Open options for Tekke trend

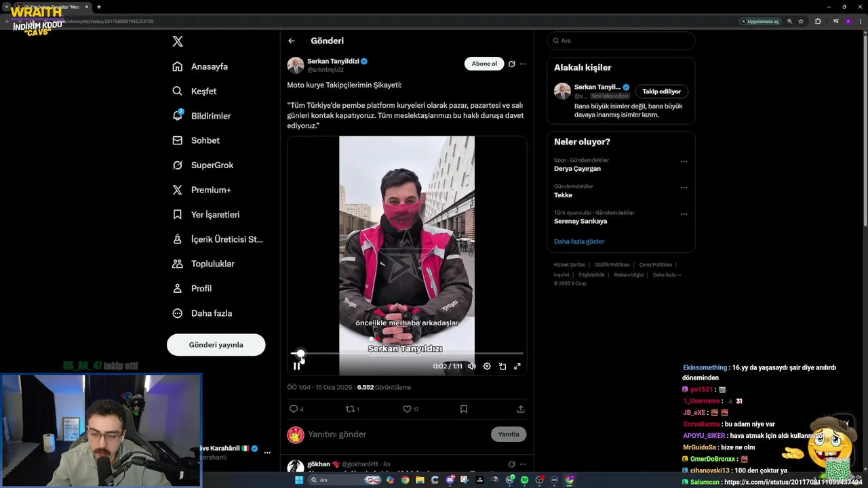coord(684,188)
